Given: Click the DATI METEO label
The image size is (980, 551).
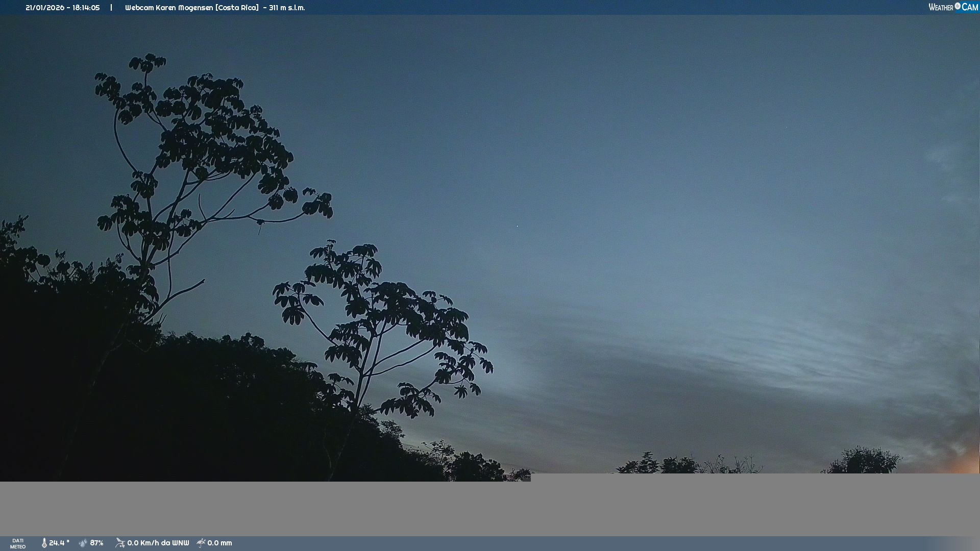Looking at the screenshot, I should pos(18,543).
